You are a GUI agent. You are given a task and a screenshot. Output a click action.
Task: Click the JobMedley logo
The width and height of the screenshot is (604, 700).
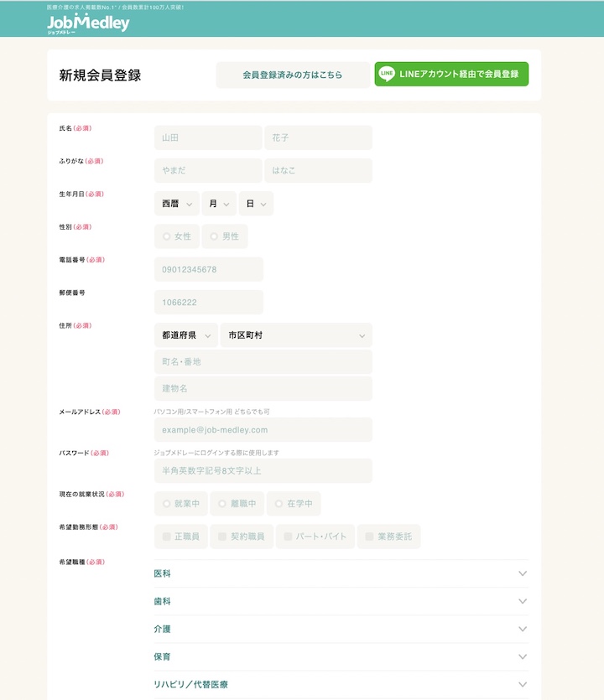coord(88,23)
